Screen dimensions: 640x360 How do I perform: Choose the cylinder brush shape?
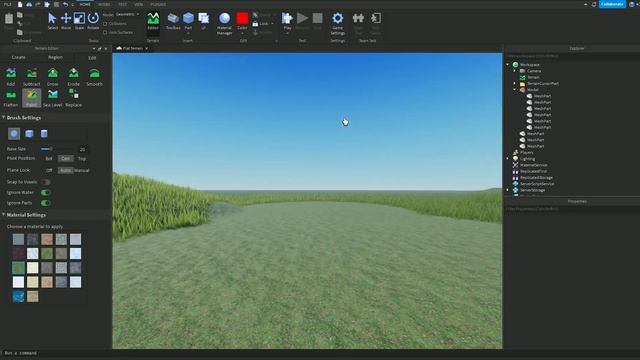pyautogui.click(x=44, y=133)
